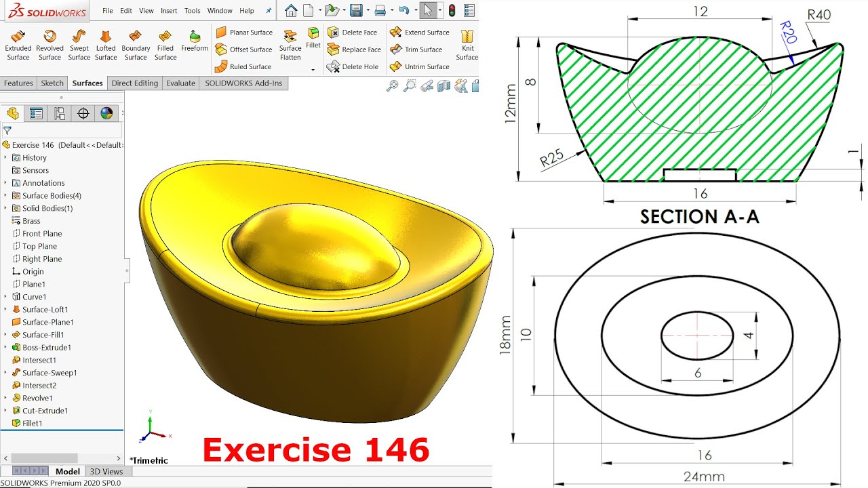Open the DimXpertManager crosshair tab
Image resolution: width=868 pixels, height=488 pixels.
(x=83, y=113)
